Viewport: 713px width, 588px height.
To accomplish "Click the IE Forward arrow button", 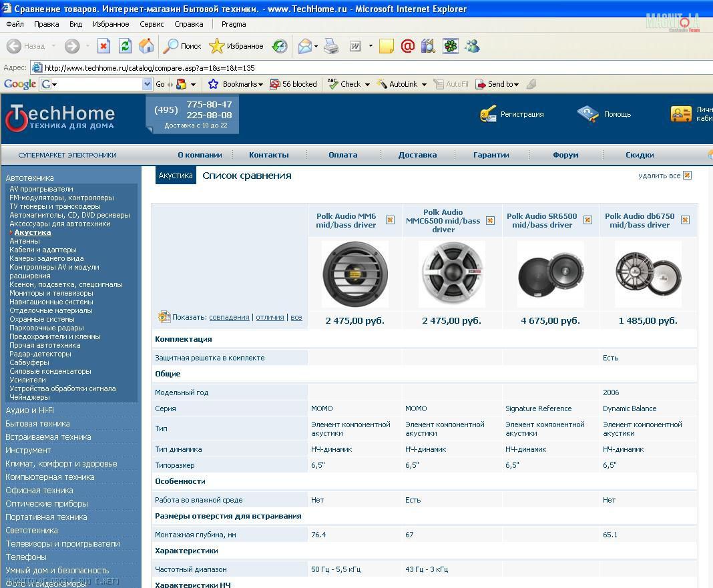I will [x=72, y=46].
